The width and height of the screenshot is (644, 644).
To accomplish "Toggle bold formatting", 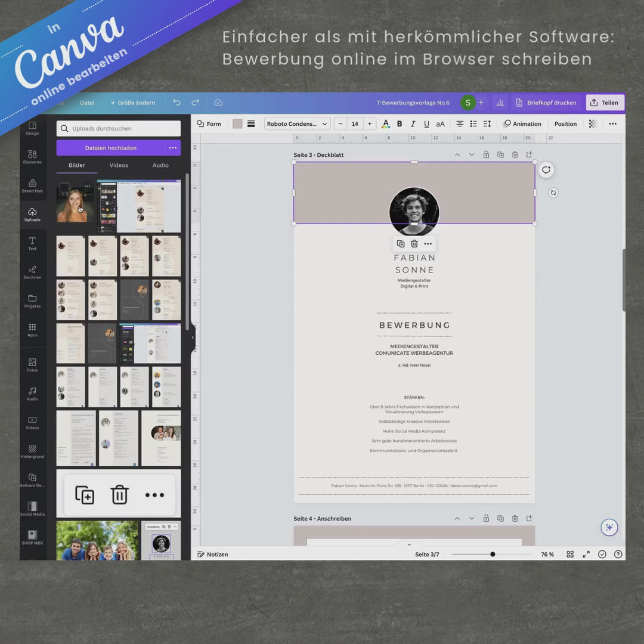I will (399, 123).
